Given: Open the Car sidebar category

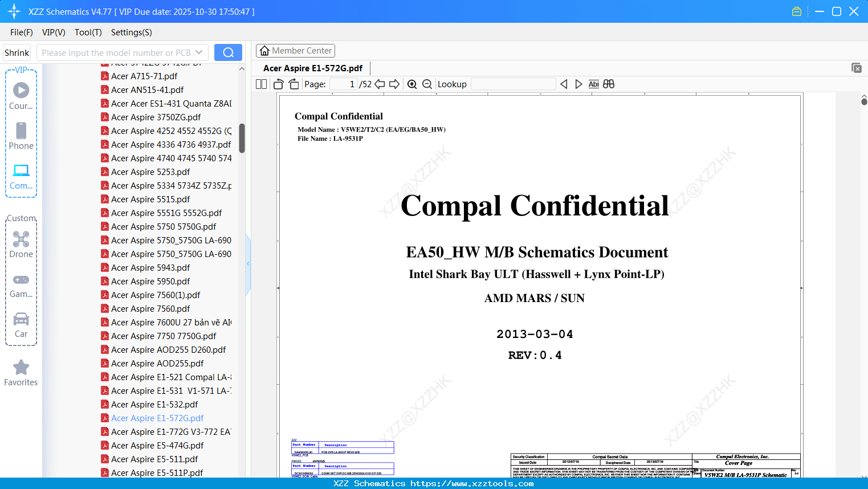Looking at the screenshot, I should point(21,325).
